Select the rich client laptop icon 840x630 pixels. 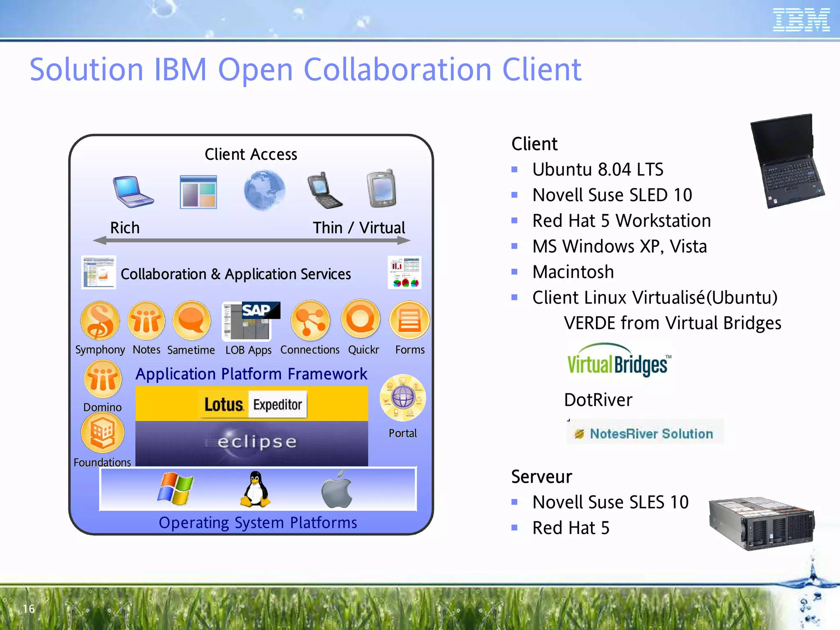point(133,192)
